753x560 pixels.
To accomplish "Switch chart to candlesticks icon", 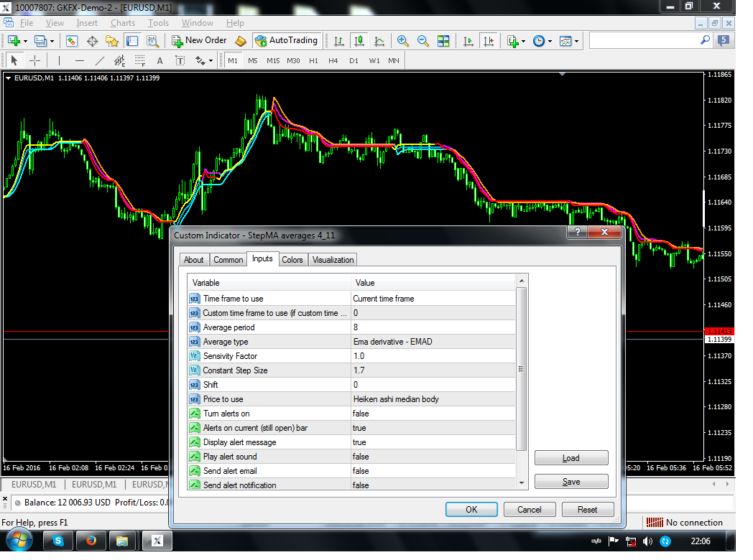I will pyautogui.click(x=359, y=41).
